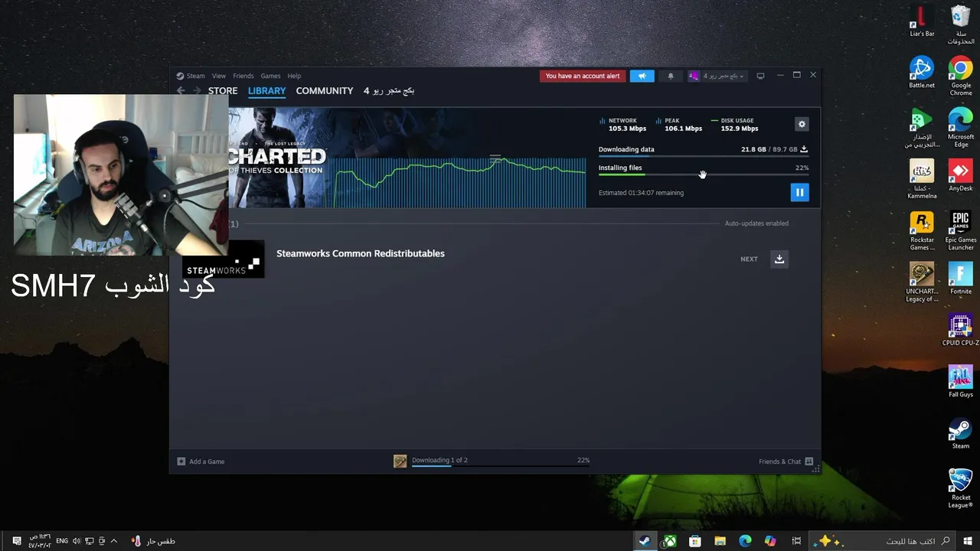Image resolution: width=980 pixels, height=551 pixels.
Task: Click the network throughput graph
Action: 459,182
